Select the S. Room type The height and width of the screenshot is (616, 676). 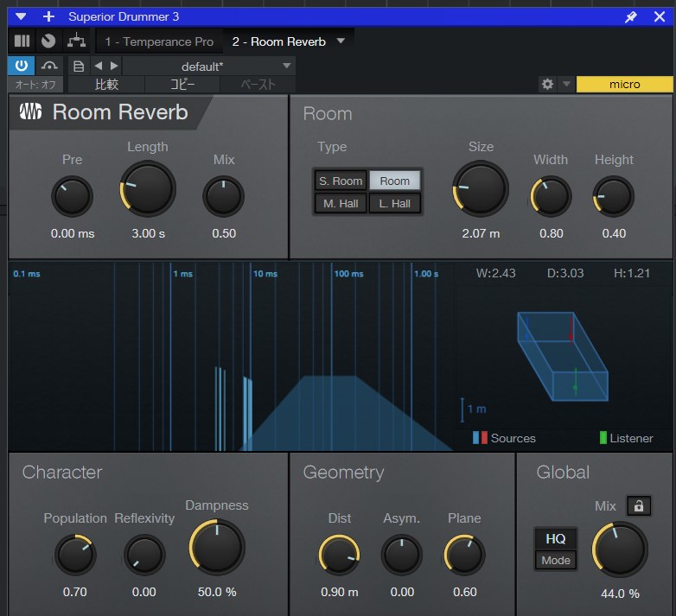pos(341,181)
